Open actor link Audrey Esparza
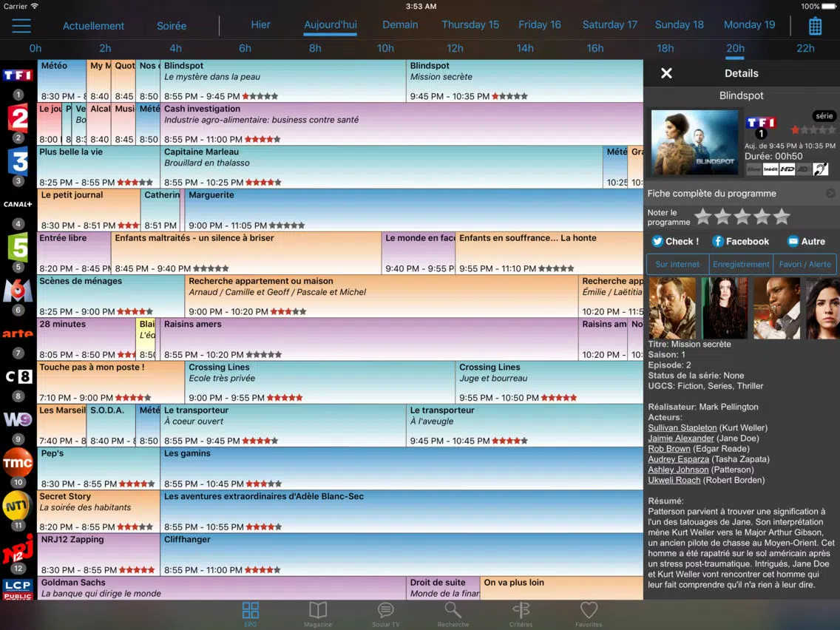The width and height of the screenshot is (840, 630). [678, 459]
